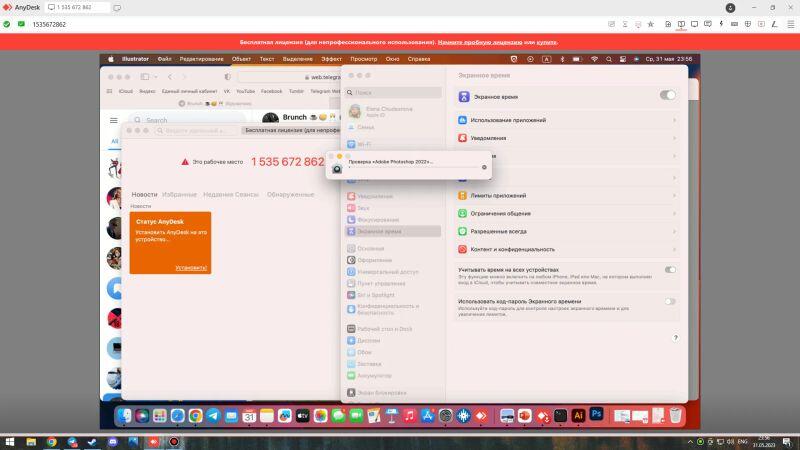
Task: Open the Music app in the Dock
Action: [x=409, y=415]
